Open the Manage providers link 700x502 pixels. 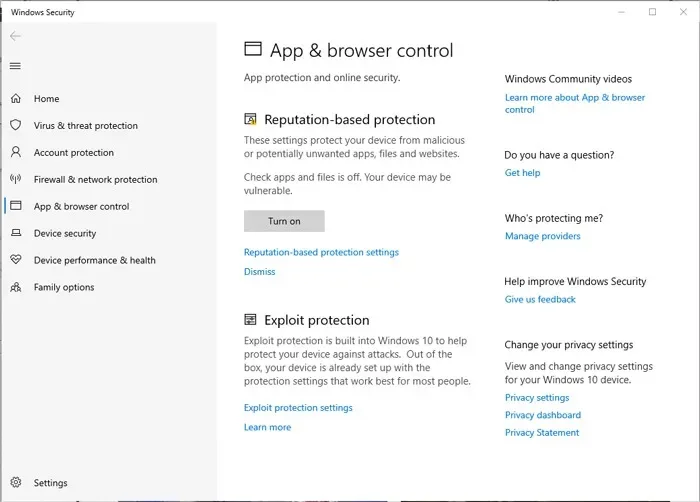coord(542,236)
